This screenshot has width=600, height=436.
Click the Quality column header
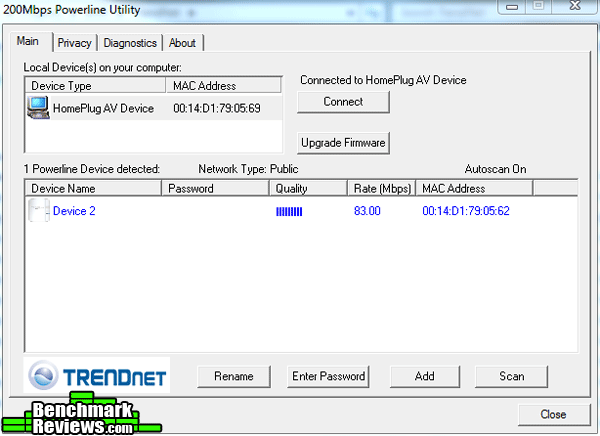click(308, 188)
